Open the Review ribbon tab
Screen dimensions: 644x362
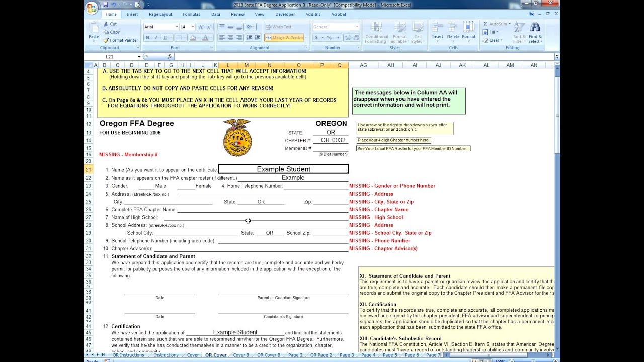237,14
